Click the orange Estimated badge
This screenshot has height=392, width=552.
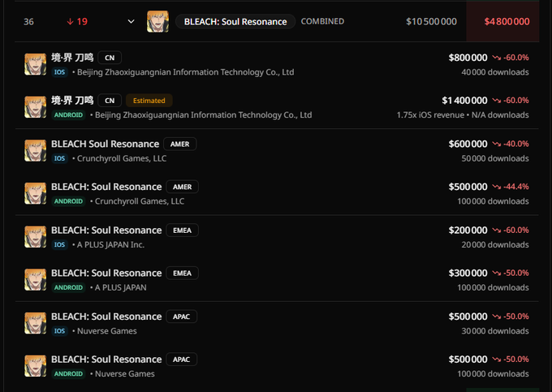pyautogui.click(x=149, y=101)
